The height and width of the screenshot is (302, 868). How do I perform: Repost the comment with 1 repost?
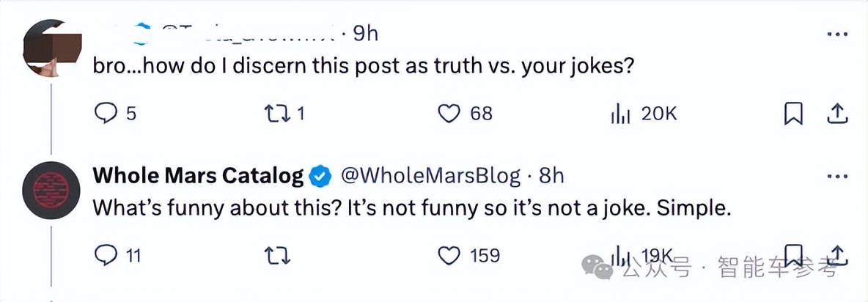(x=277, y=114)
